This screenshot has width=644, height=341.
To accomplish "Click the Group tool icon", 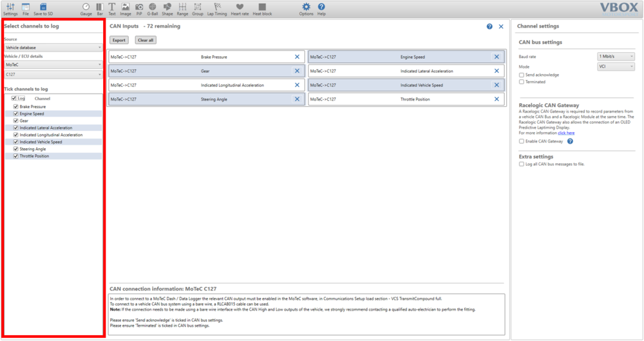I will coord(198,9).
